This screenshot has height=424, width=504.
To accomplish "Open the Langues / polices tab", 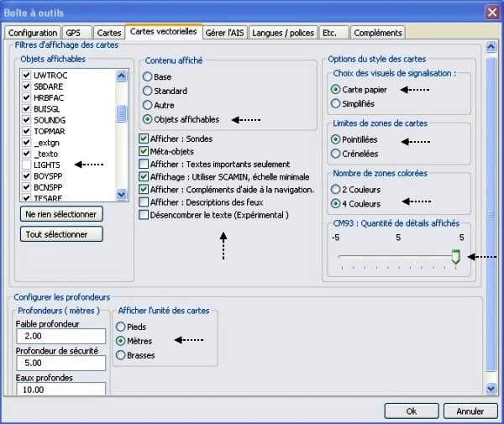I will (282, 33).
